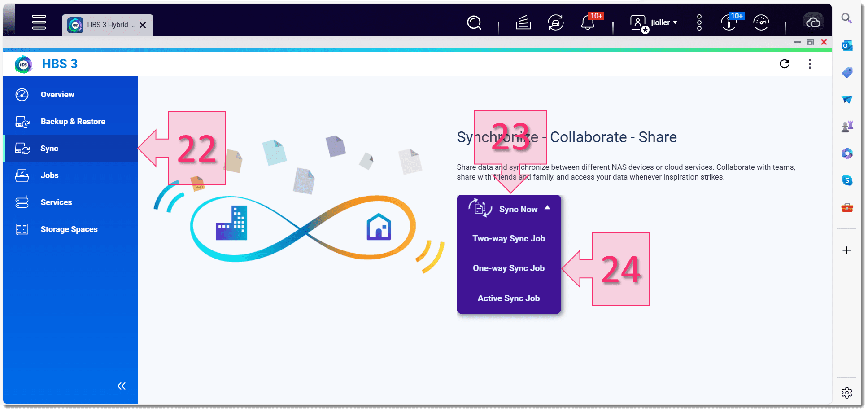This screenshot has height=412, width=868.
Task: Open shopping tag icon in browser sidebar
Action: pos(847,72)
